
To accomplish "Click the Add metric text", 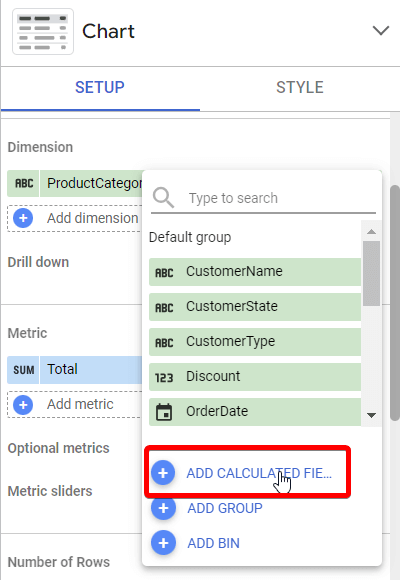I will pyautogui.click(x=80, y=404).
